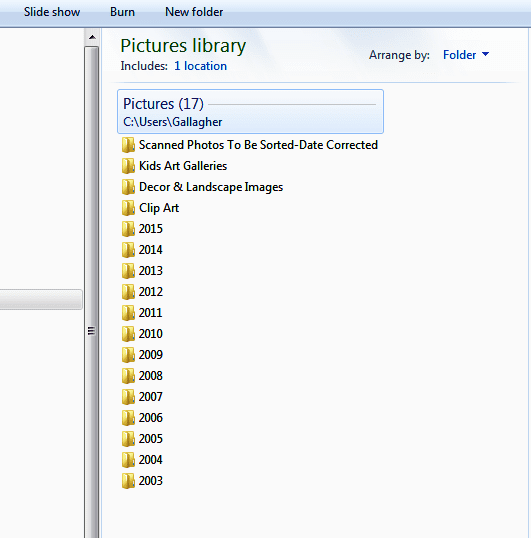531x538 pixels.
Task: Click the navigation pane scrollbar thumb grip
Action: (x=91, y=331)
